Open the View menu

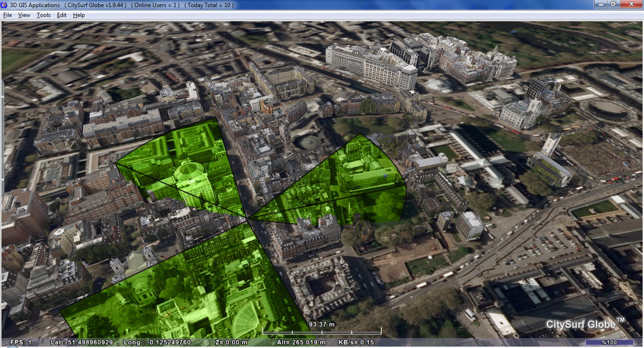(24, 15)
